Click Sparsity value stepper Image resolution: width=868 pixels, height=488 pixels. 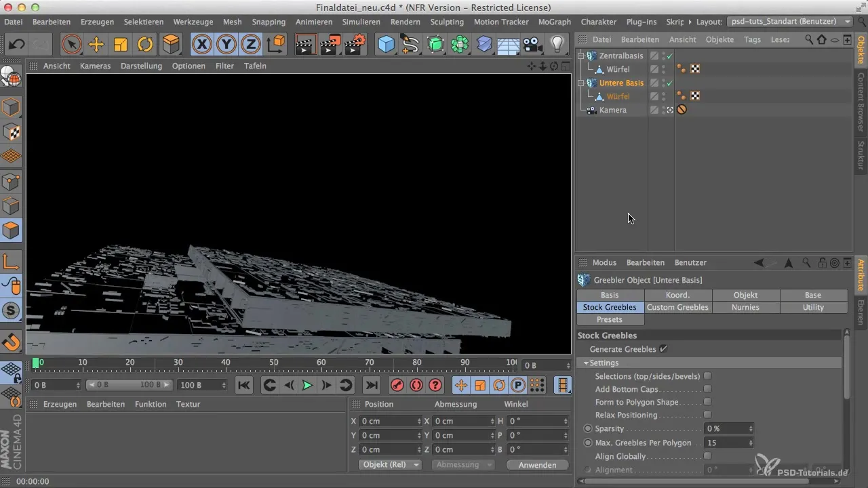751,428
